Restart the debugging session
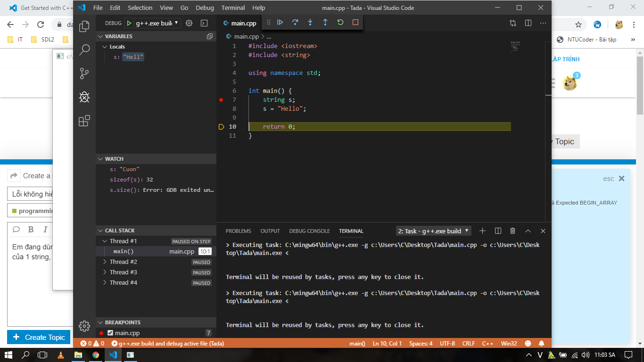This screenshot has height=362, width=644. pos(340,22)
